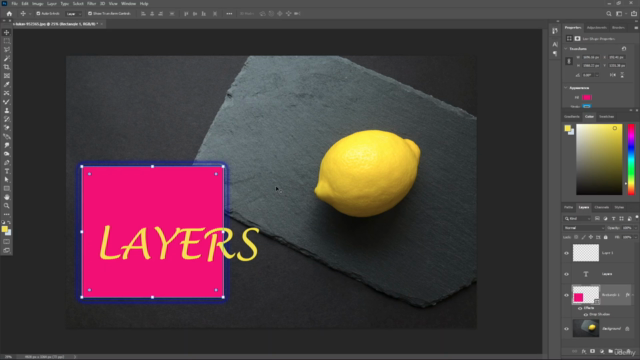Select the Pen tool

(x=7, y=162)
